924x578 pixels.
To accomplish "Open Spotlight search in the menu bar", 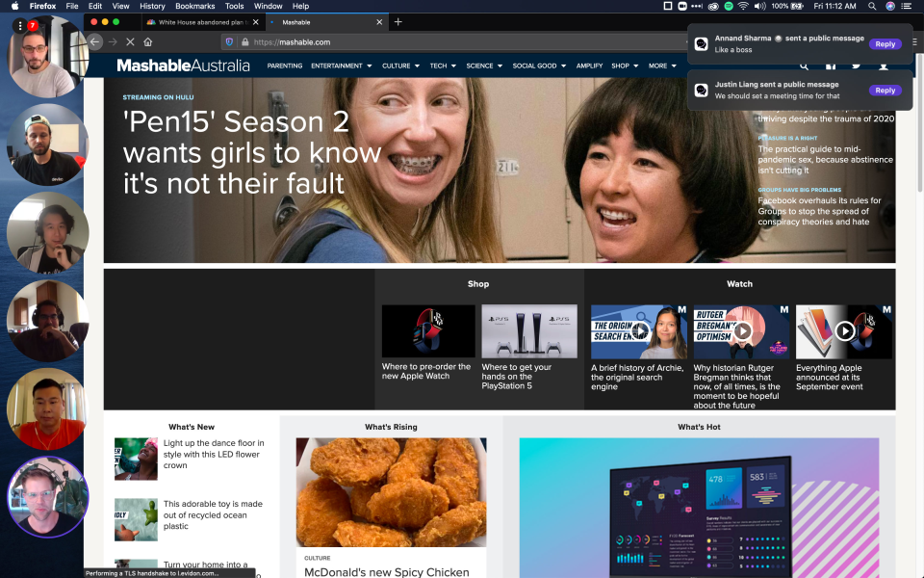I will (x=871, y=7).
